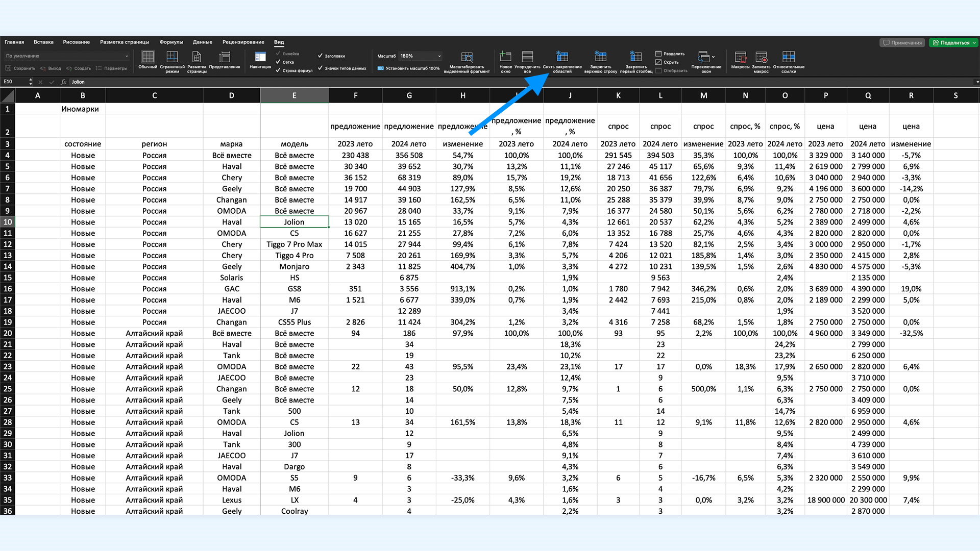Screen dimensions: 980x551
Task: Click Закрепить верхнюю строку icon
Action: click(x=601, y=57)
